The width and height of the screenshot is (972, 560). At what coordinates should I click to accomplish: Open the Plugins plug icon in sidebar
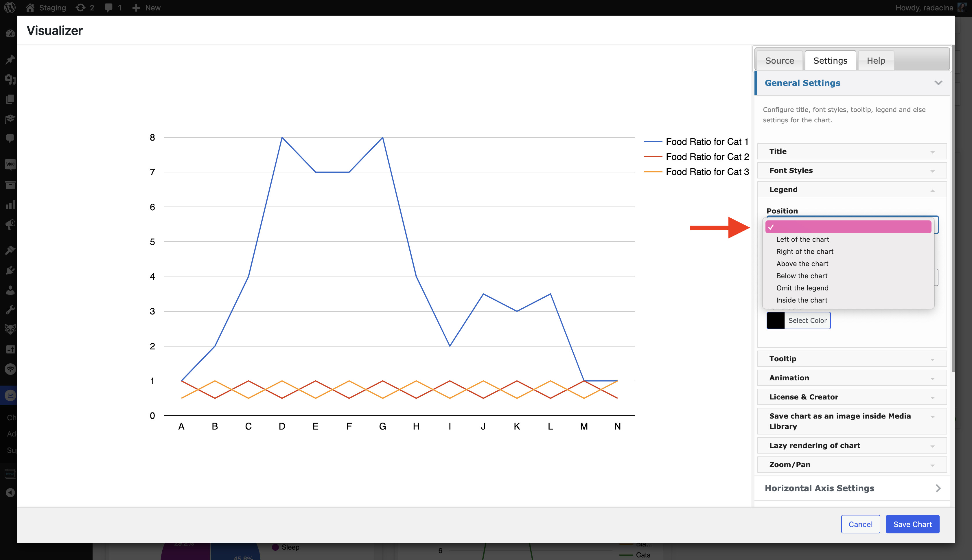click(x=10, y=270)
